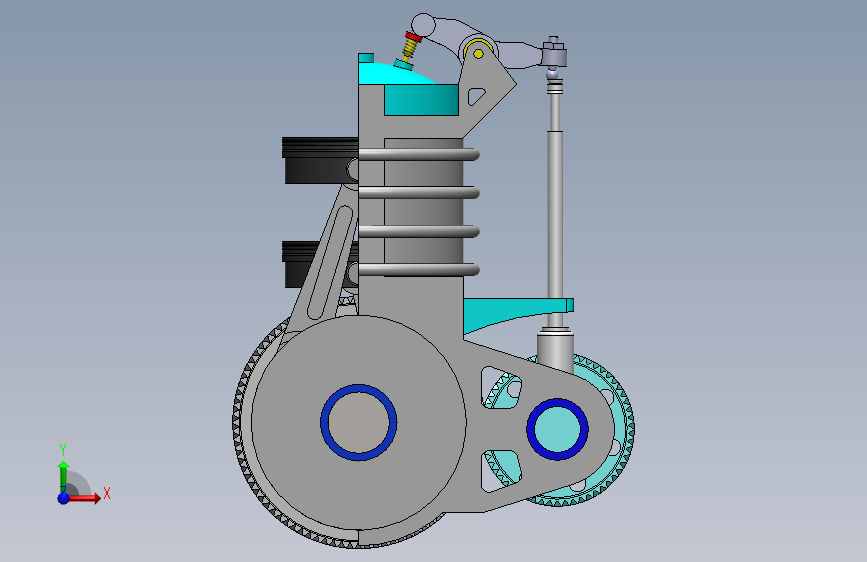Select the yellow rocker arm pivot pin
Viewport: 867px width, 562px height.
(478, 54)
